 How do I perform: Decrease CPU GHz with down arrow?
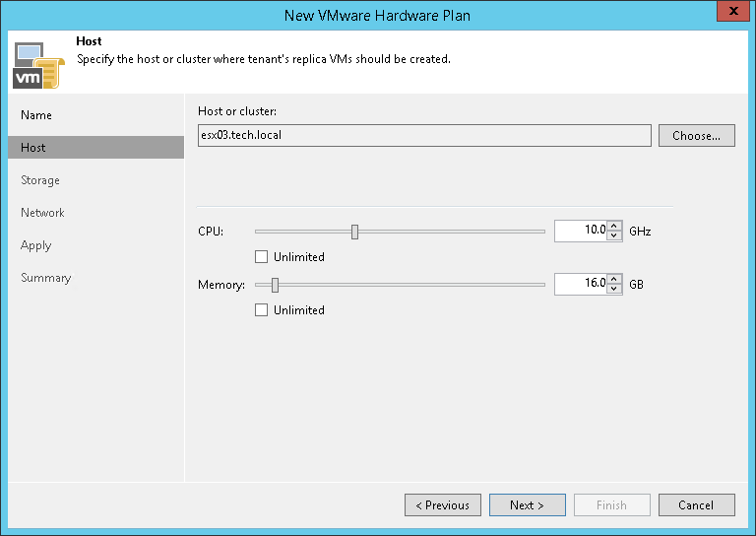point(615,236)
